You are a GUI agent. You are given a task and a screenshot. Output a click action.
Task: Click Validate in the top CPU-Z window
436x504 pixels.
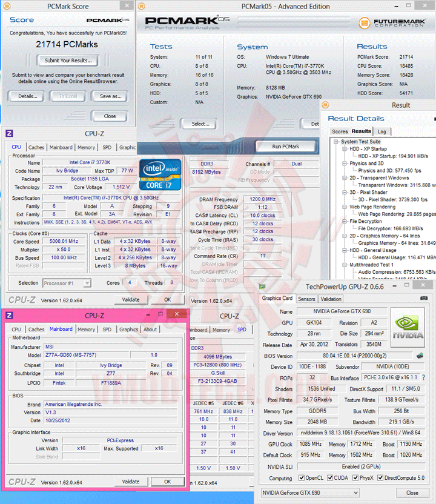(131, 300)
